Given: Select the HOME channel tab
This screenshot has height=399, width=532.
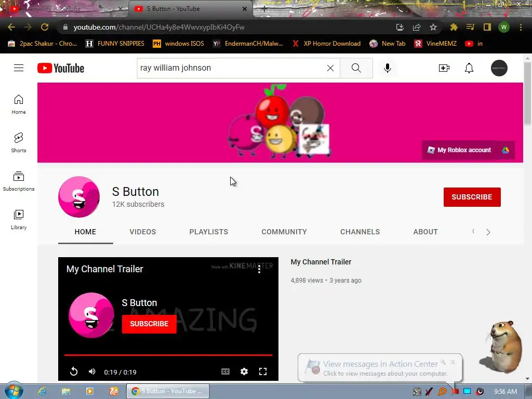Looking at the screenshot, I should click(85, 232).
